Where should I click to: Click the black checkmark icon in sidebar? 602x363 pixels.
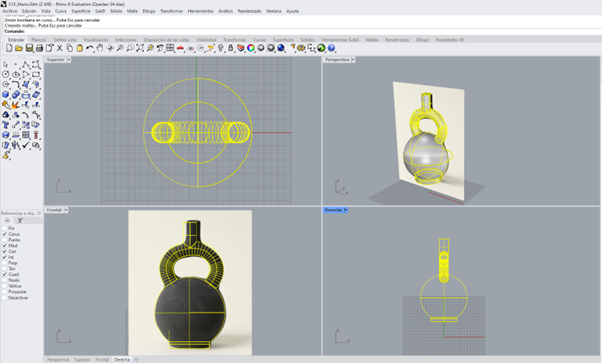click(26, 145)
